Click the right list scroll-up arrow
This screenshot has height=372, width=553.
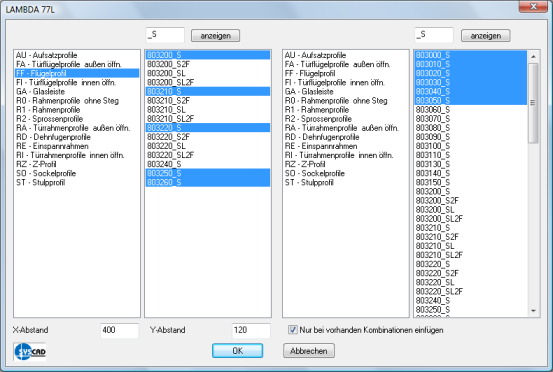coord(533,56)
